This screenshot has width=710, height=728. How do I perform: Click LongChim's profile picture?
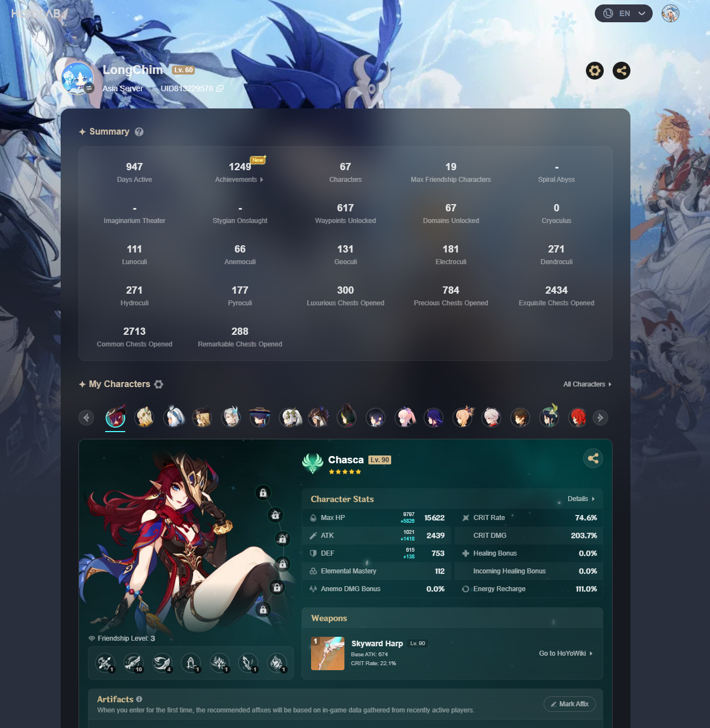77,78
